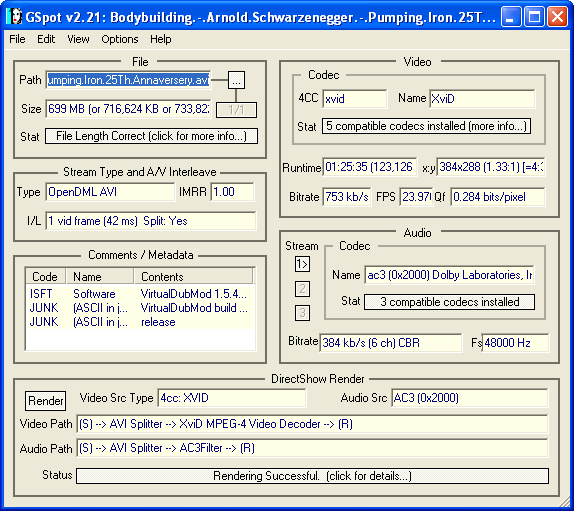
Task: Select audio stream 2 button
Action: click(302, 289)
